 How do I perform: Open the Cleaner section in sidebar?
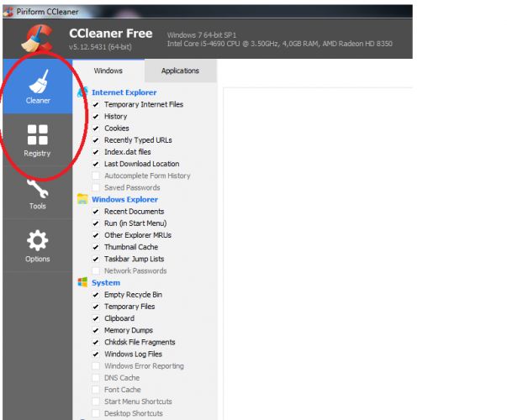click(38, 87)
